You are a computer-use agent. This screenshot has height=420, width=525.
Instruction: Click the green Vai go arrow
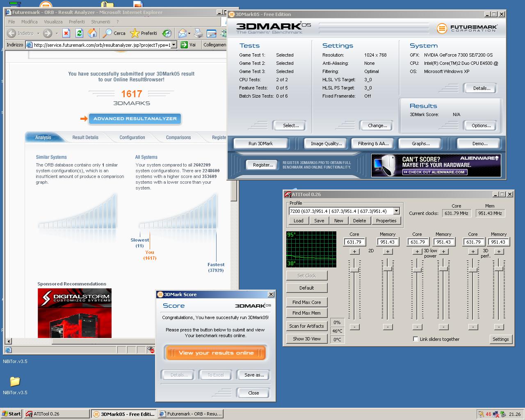tap(184, 45)
